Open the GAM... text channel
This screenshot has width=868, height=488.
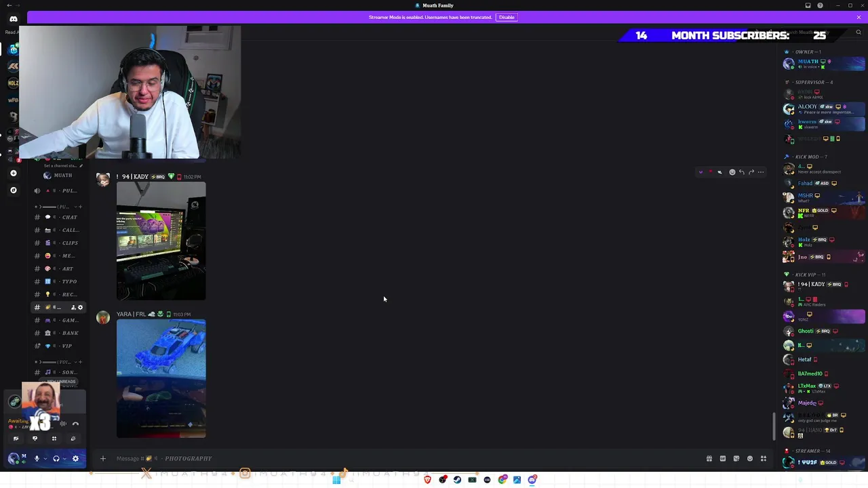tap(59, 320)
